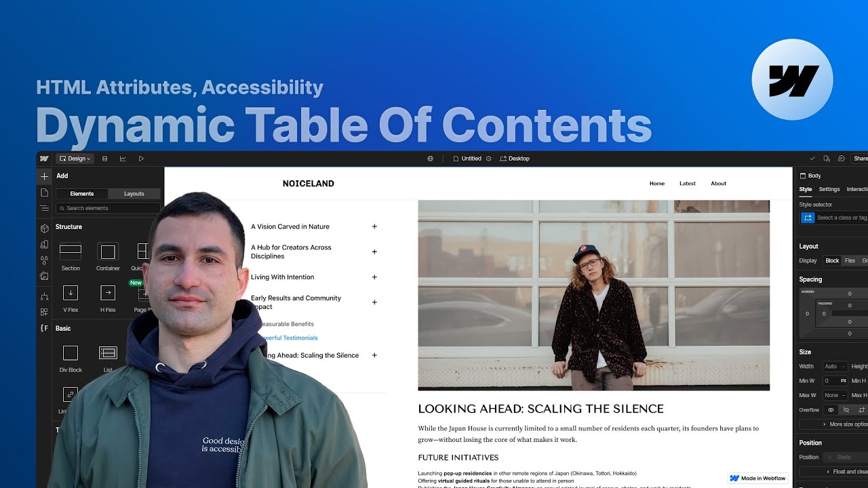Screen dimensions: 868x488
Task: Set overflow to visible eye icon
Action: pos(831,410)
